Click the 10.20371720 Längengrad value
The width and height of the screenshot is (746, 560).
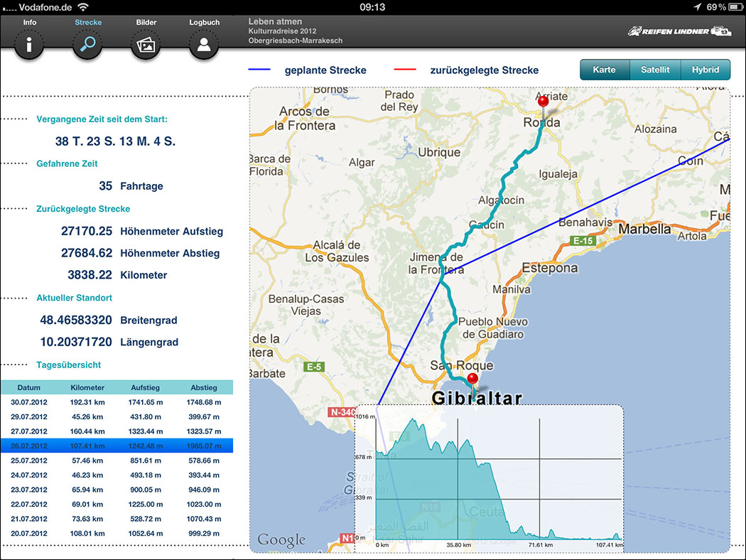point(76,342)
